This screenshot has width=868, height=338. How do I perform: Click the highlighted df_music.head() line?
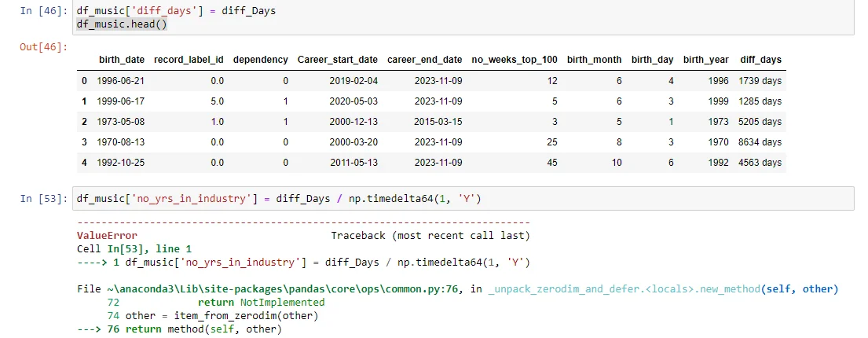point(122,24)
